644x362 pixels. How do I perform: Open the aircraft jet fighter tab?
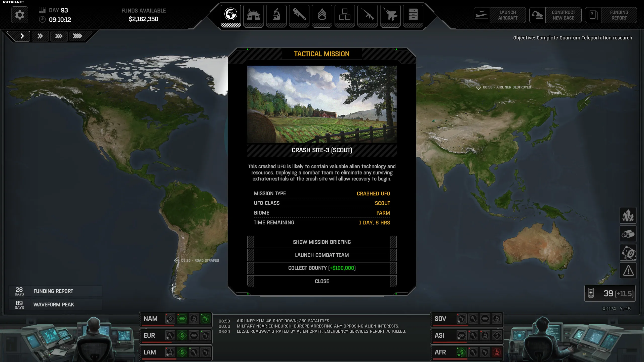point(390,15)
